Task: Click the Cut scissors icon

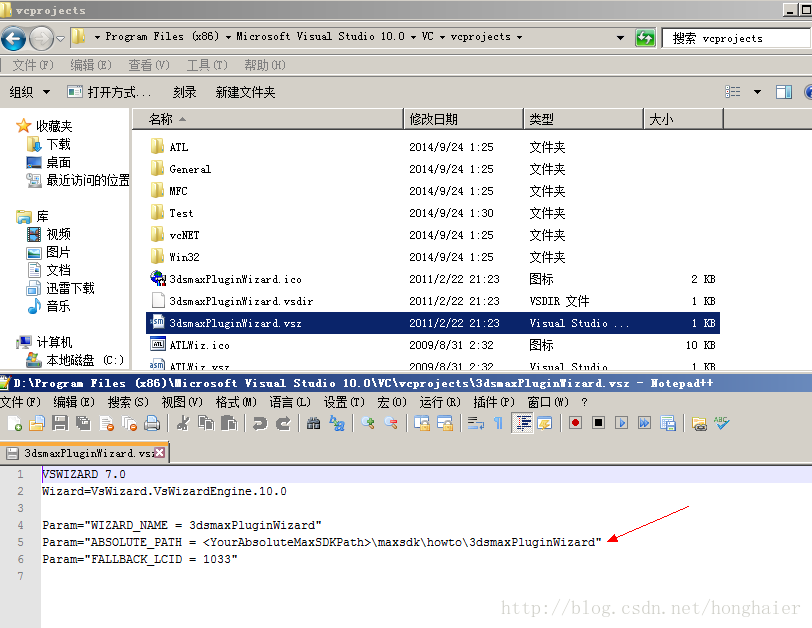Action: click(x=182, y=423)
